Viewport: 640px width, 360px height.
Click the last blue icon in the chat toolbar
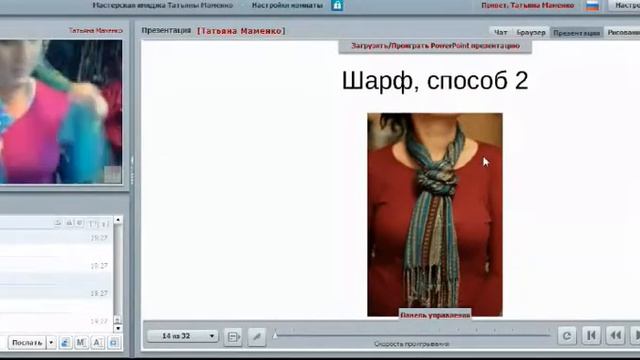[114, 342]
